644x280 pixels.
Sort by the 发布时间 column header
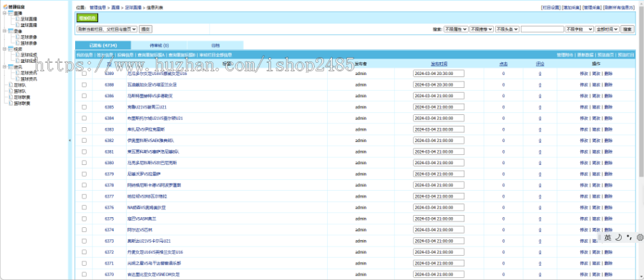click(439, 64)
